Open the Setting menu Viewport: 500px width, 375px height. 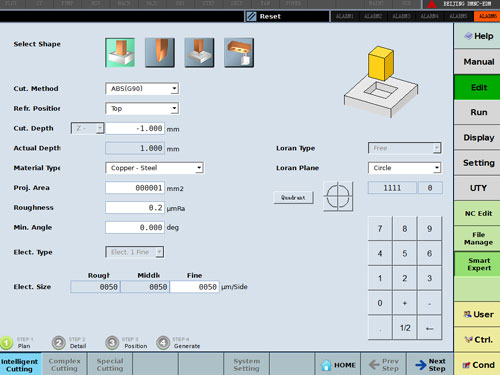pyautogui.click(x=477, y=163)
